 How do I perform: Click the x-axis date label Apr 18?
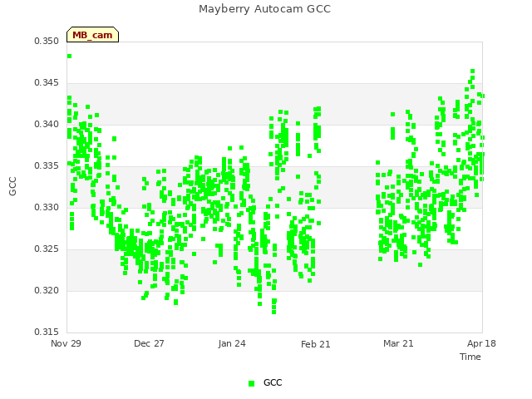click(481, 343)
